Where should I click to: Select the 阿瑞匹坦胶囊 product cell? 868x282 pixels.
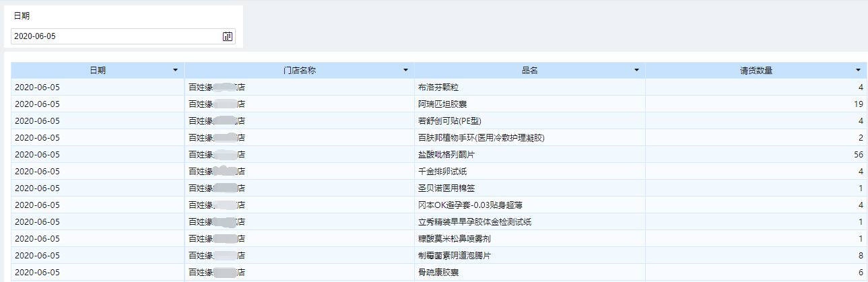(x=530, y=104)
